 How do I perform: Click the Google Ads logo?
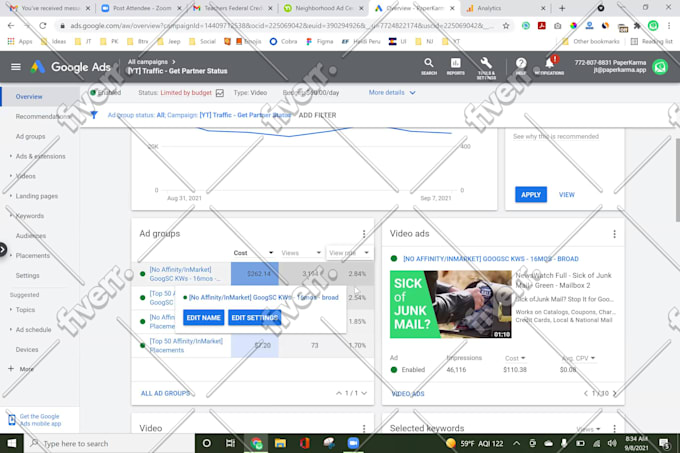click(x=71, y=67)
